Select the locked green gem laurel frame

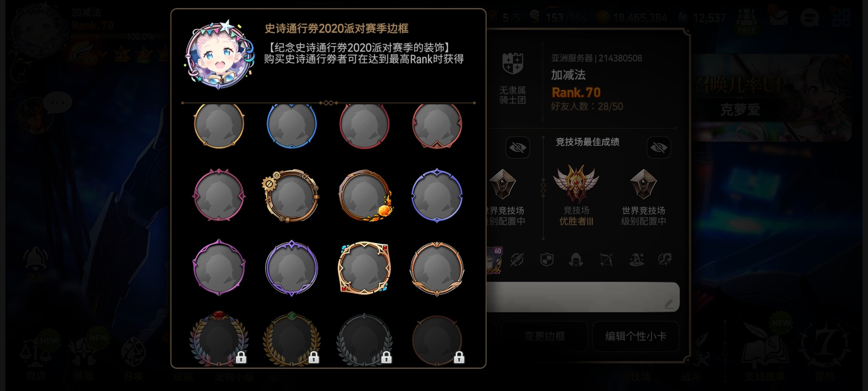(292, 339)
